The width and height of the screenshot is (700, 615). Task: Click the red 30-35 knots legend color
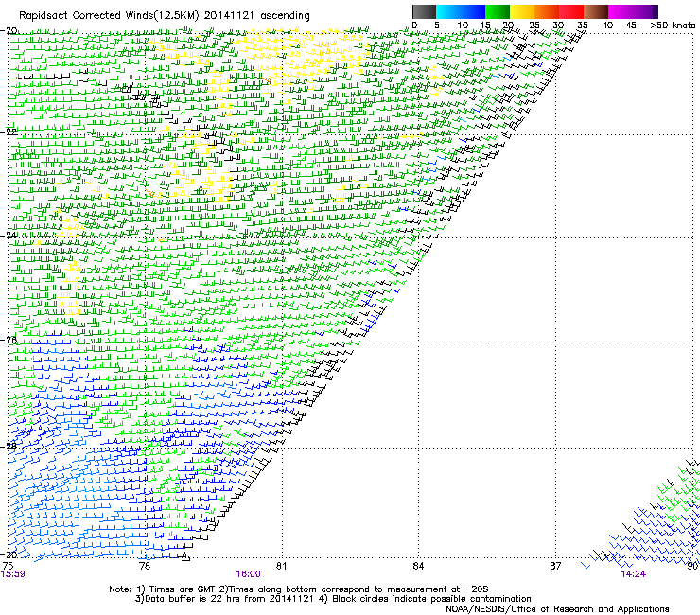[x=571, y=11]
